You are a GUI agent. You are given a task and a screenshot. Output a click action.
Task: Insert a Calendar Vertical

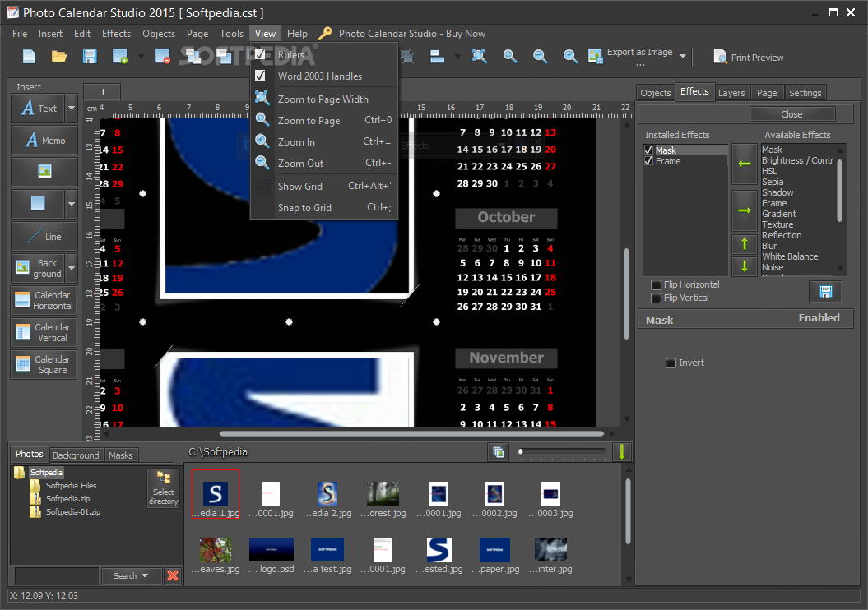point(44,332)
